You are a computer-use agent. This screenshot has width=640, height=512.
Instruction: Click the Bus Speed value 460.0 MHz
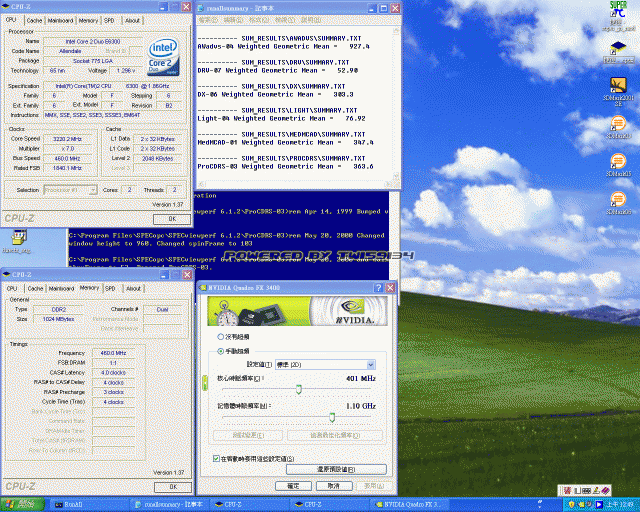pos(67,158)
